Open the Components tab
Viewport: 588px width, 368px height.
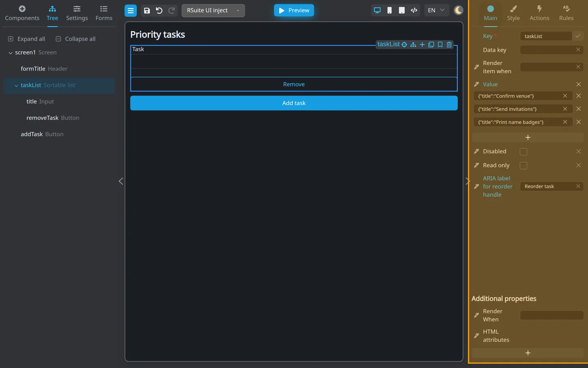pyautogui.click(x=22, y=13)
